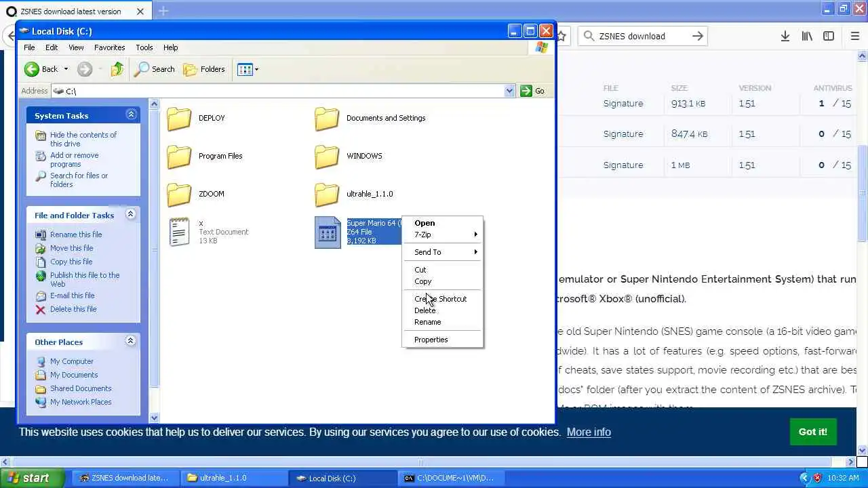The height and width of the screenshot is (488, 868).
Task: Expand the address bar dropdown
Action: (509, 91)
